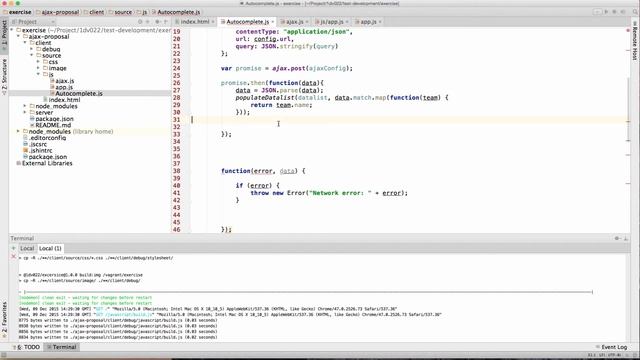Expand the server folder
The image size is (640, 360).
(x=25, y=112)
